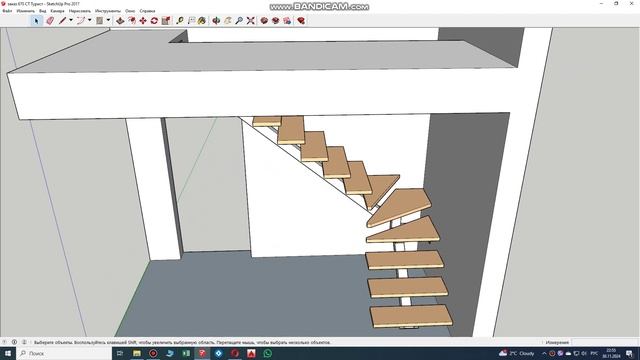This screenshot has height=360, width=640.
Task: Click the Измерения label in status bar
Action: click(557, 342)
